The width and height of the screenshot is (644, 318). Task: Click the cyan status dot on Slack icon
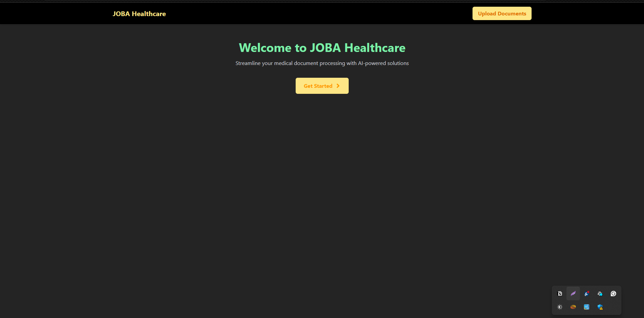pos(601,295)
